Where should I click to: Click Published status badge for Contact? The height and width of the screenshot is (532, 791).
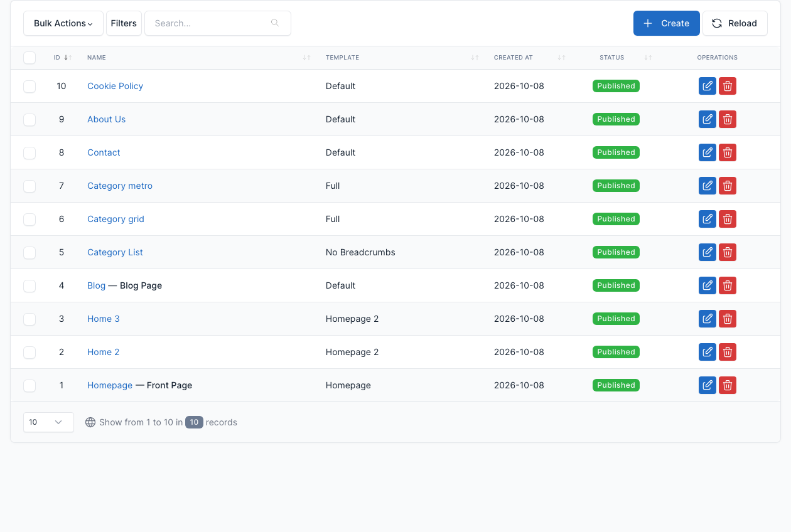616,152
